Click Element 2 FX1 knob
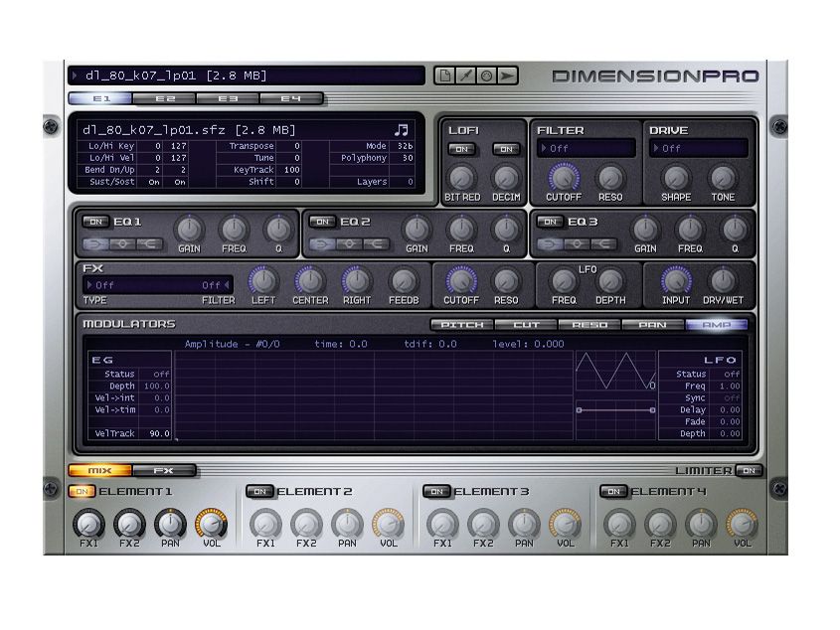 coord(265,524)
